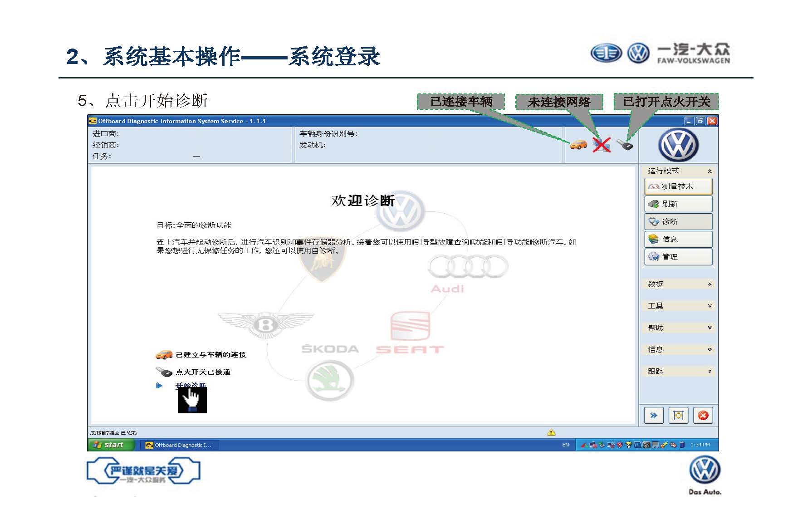Click the orange car icon beside 已建立与车辆的连接
This screenshot has width=812, height=529.
click(164, 354)
